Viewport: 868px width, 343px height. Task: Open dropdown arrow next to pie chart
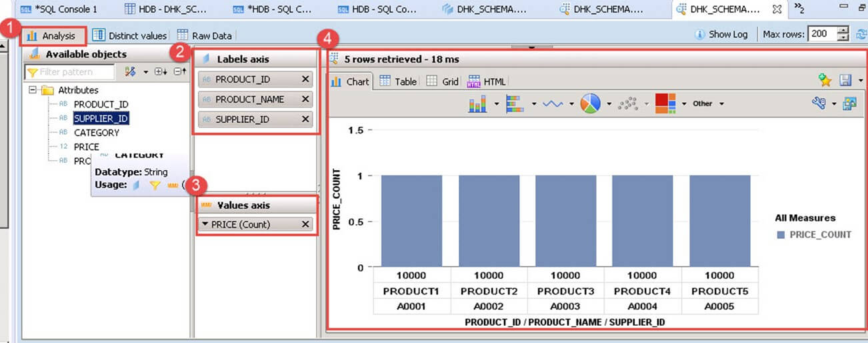pos(609,104)
